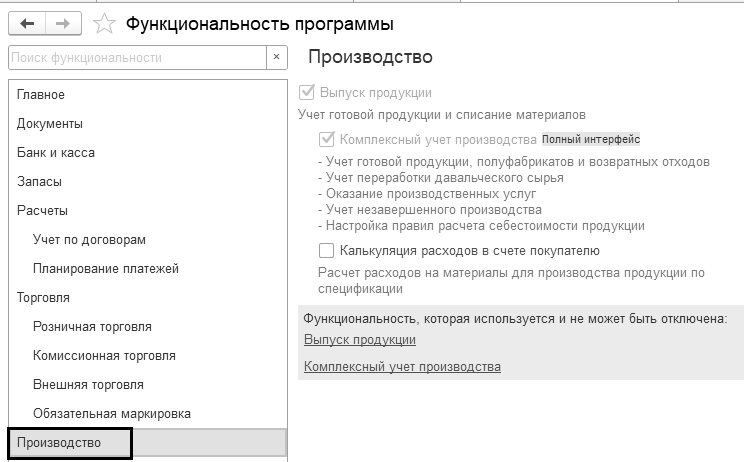The width and height of the screenshot is (744, 462).
Task: Open Обязательная маркировка subsection
Action: (x=111, y=414)
